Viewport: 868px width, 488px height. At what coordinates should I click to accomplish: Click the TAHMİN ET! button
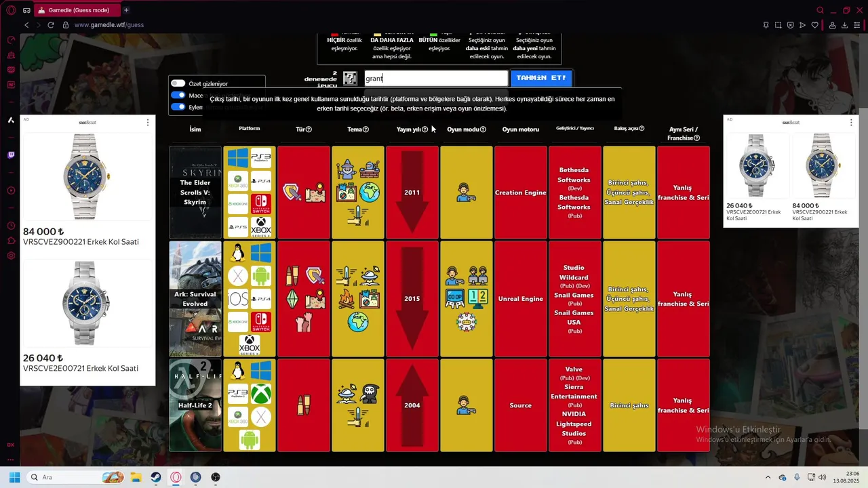(x=541, y=78)
